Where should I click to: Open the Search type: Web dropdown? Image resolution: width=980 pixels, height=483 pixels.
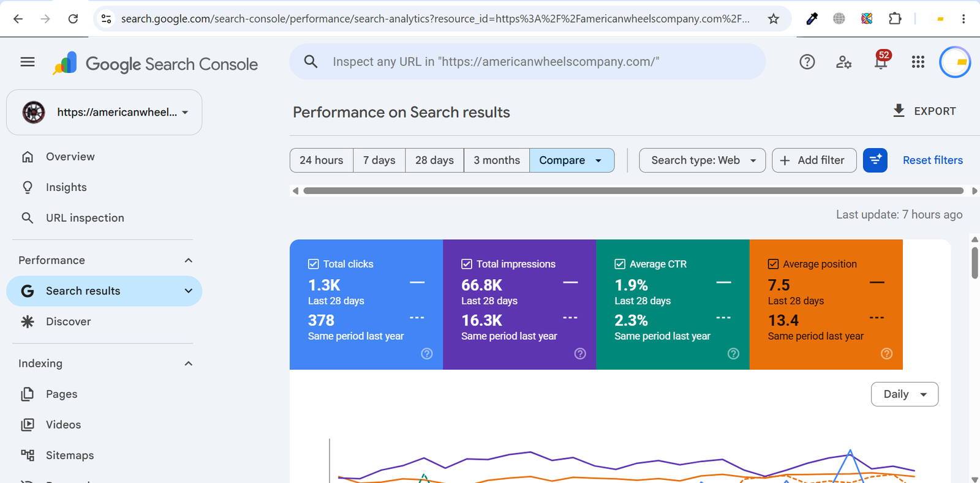(x=702, y=160)
